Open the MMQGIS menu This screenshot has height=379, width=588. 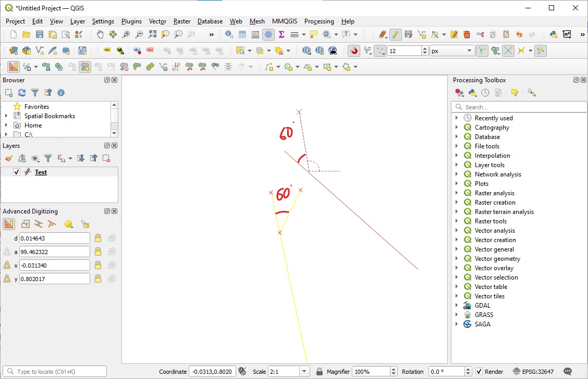[x=285, y=21]
